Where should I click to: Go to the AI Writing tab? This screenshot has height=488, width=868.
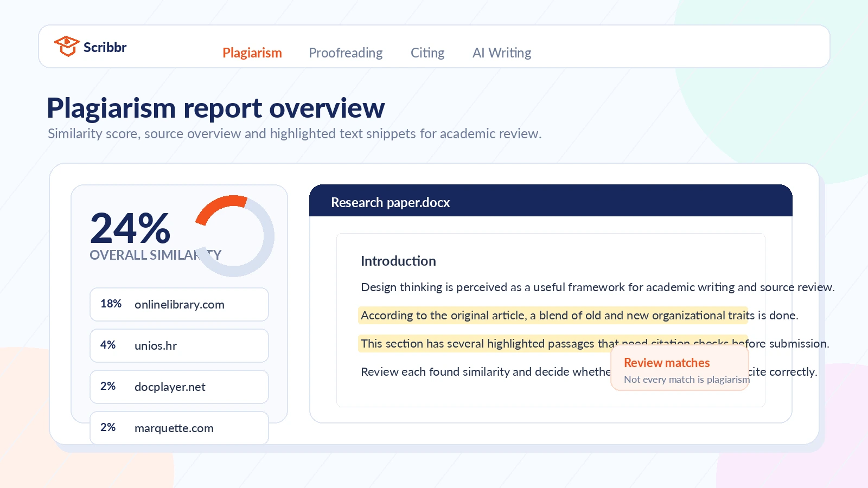tap(502, 53)
